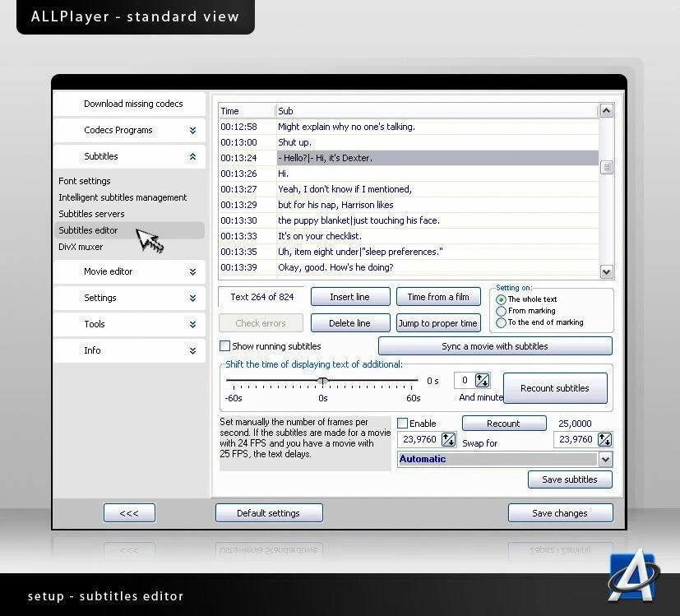The width and height of the screenshot is (680, 616).
Task: Select row 'Yeah, I don't know if I mentioned,'
Action: [x=409, y=189]
